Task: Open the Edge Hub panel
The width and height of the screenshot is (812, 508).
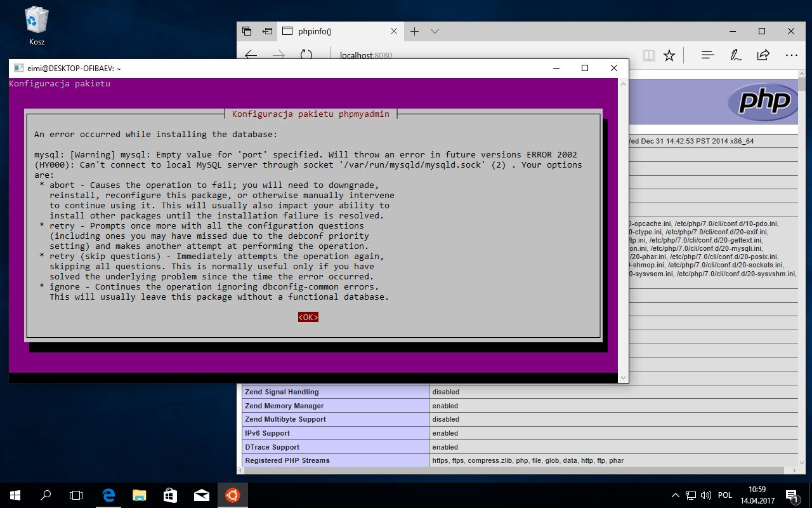Action: pos(708,55)
